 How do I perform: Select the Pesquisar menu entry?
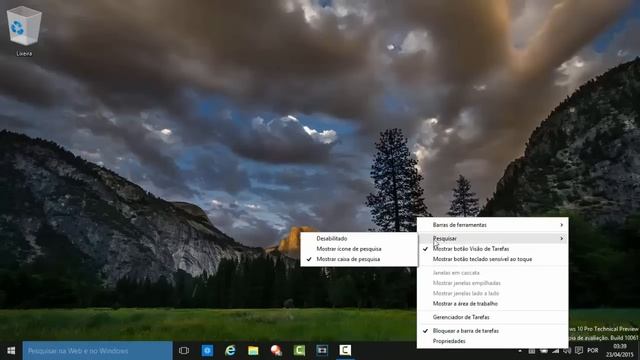[493, 238]
